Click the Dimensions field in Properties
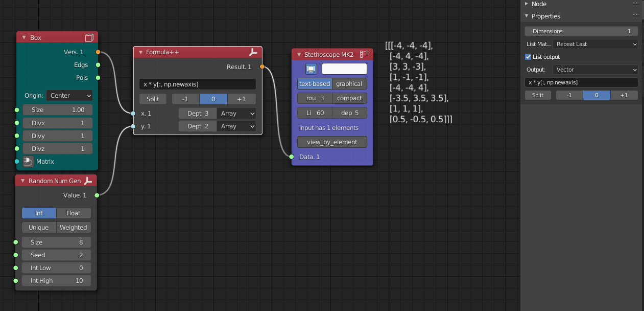This screenshot has width=644, height=311. pos(581,31)
